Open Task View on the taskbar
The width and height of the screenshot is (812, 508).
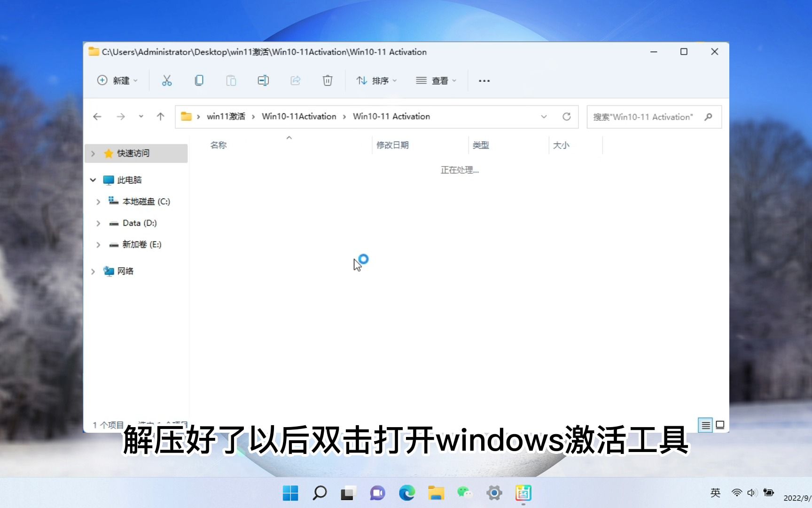(x=348, y=493)
